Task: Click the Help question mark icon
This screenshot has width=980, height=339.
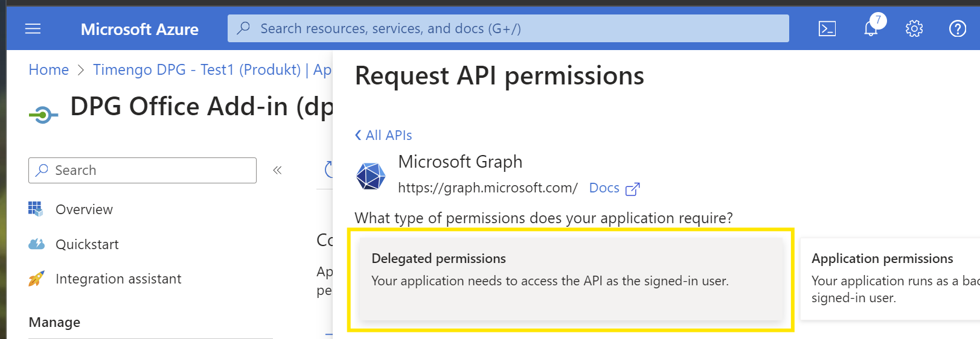Action: pos(957,29)
